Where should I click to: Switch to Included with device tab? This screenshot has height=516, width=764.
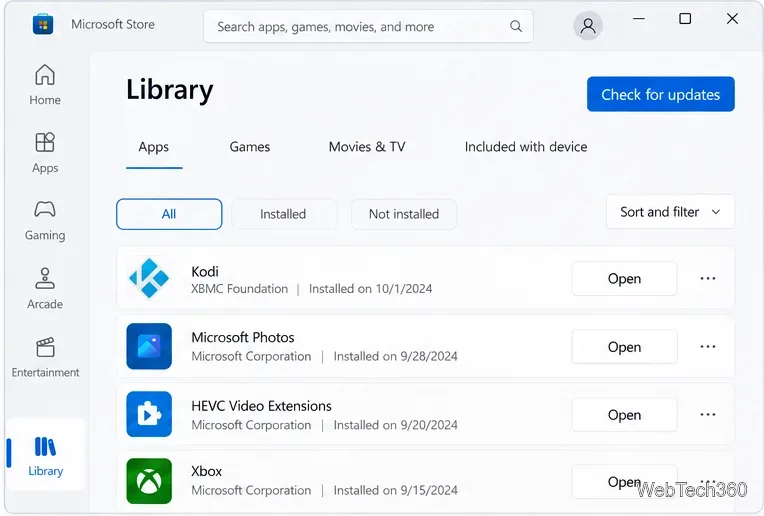[x=526, y=147]
